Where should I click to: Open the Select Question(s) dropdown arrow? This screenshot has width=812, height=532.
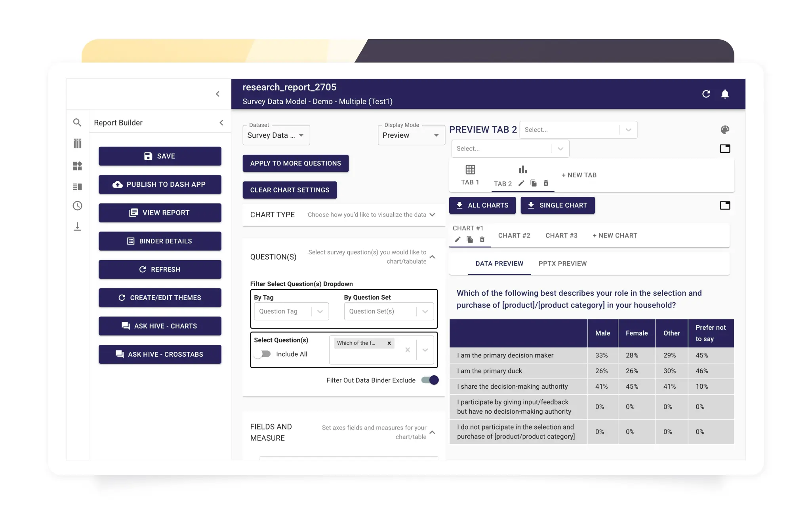tap(425, 350)
